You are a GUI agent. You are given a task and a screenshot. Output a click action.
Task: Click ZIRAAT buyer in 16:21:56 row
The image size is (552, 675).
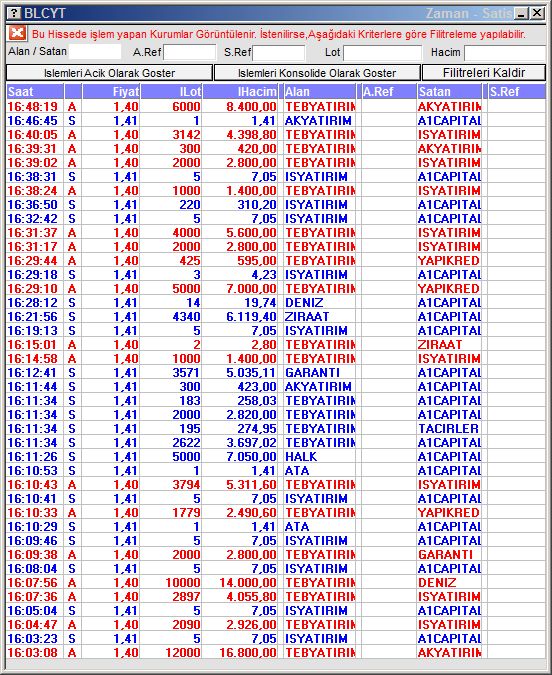[307, 316]
